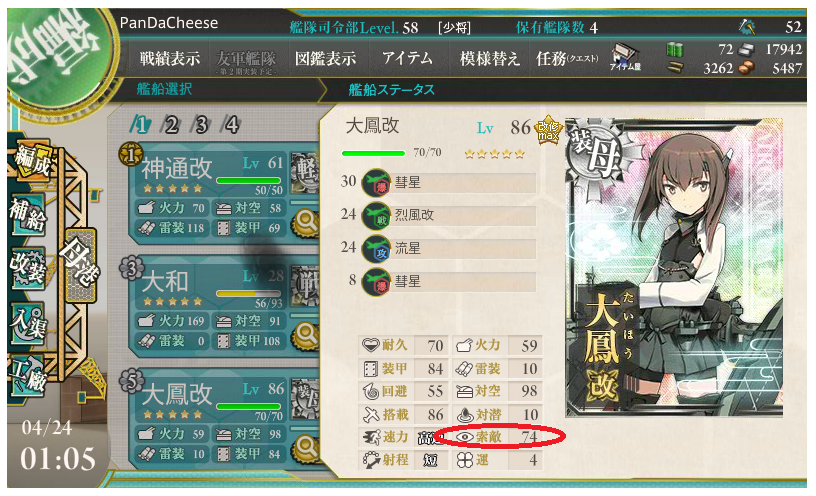The width and height of the screenshot is (816, 496).
Task: Return to 母港 home port button
Action: 80,265
